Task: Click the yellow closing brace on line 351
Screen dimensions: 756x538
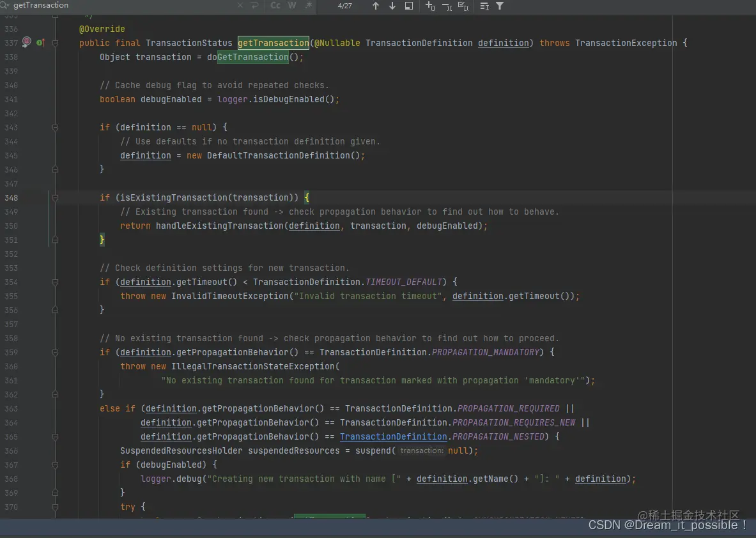Action: click(x=102, y=240)
